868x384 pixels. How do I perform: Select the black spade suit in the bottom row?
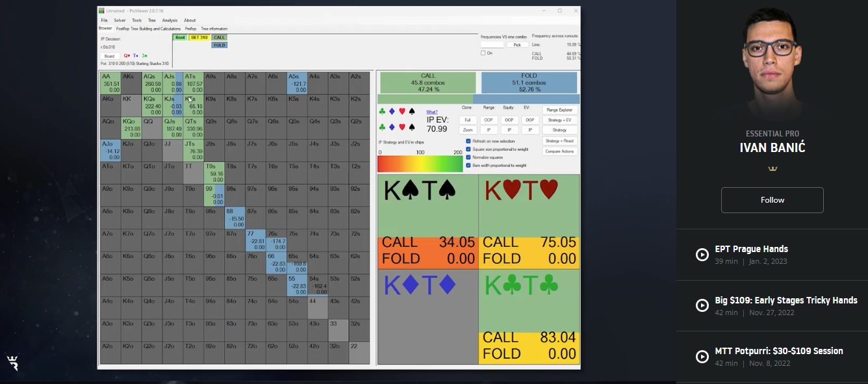tap(412, 127)
